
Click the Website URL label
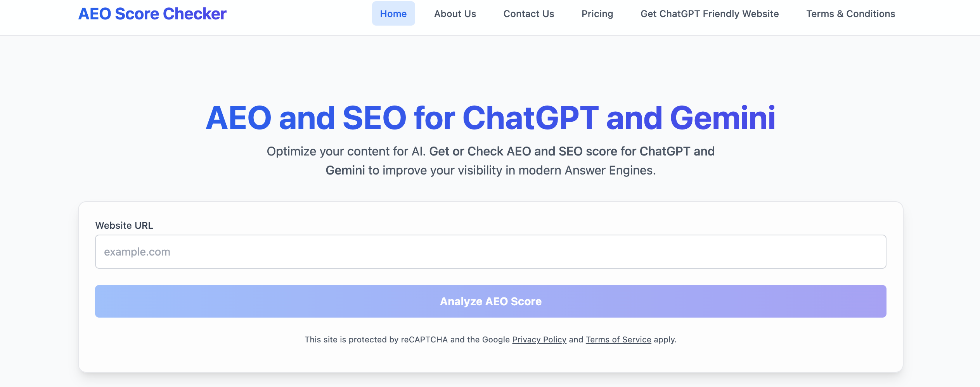[x=124, y=225]
